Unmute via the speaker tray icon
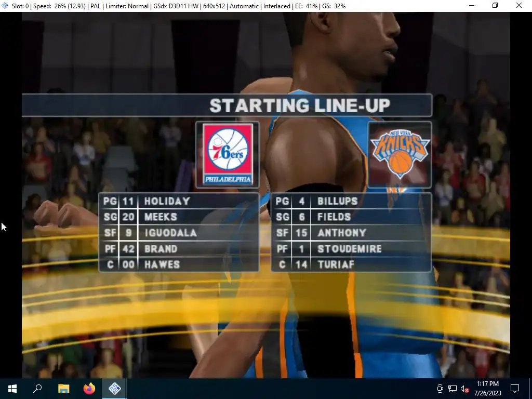This screenshot has height=399, width=532. [x=465, y=389]
